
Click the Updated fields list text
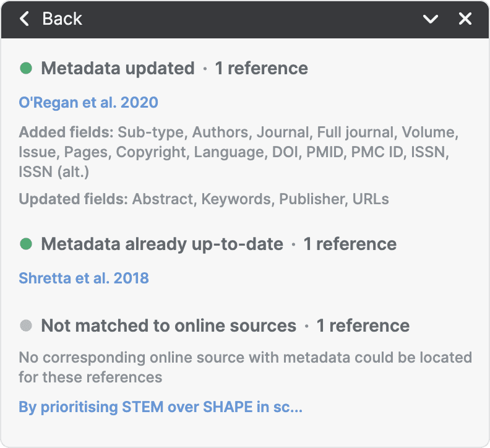tap(204, 199)
